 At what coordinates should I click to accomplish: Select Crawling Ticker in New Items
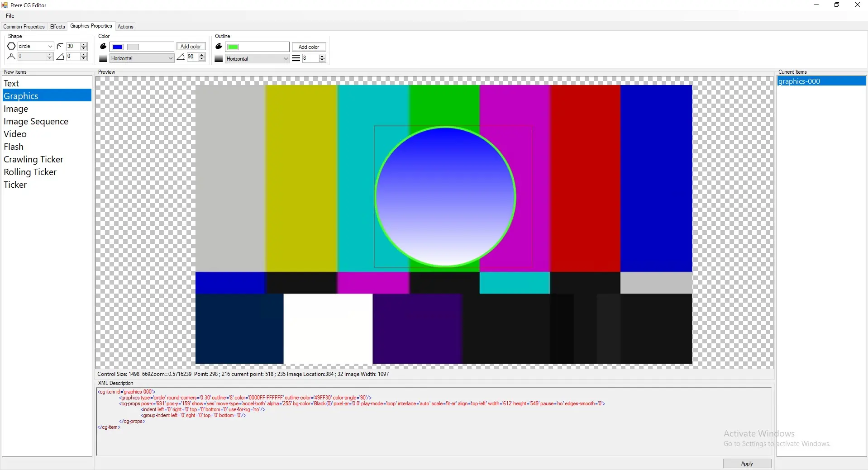pos(33,159)
